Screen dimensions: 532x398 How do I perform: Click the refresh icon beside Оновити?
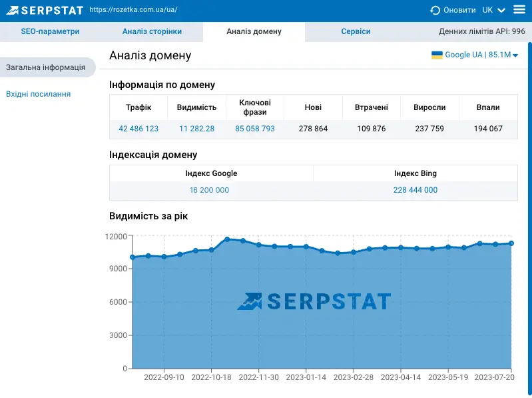point(435,10)
